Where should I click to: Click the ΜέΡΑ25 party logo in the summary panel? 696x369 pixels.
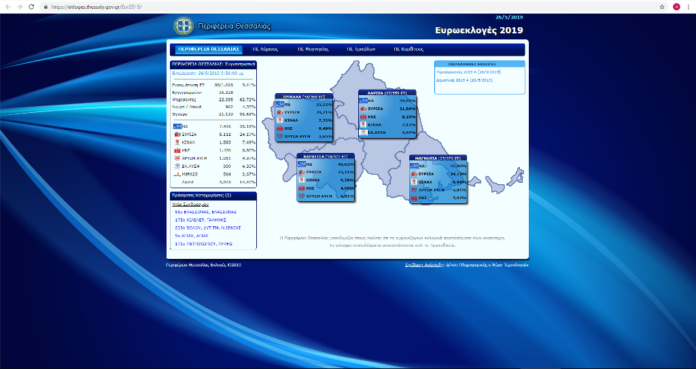tap(177, 174)
